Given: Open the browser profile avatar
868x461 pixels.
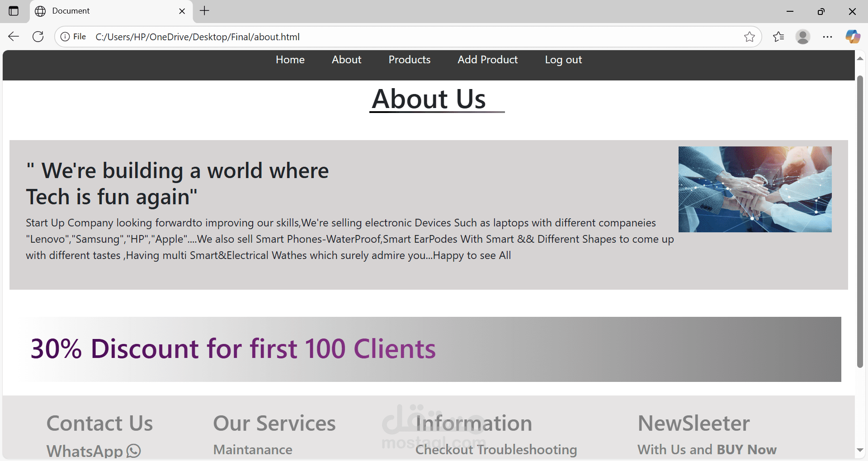Looking at the screenshot, I should pyautogui.click(x=803, y=37).
